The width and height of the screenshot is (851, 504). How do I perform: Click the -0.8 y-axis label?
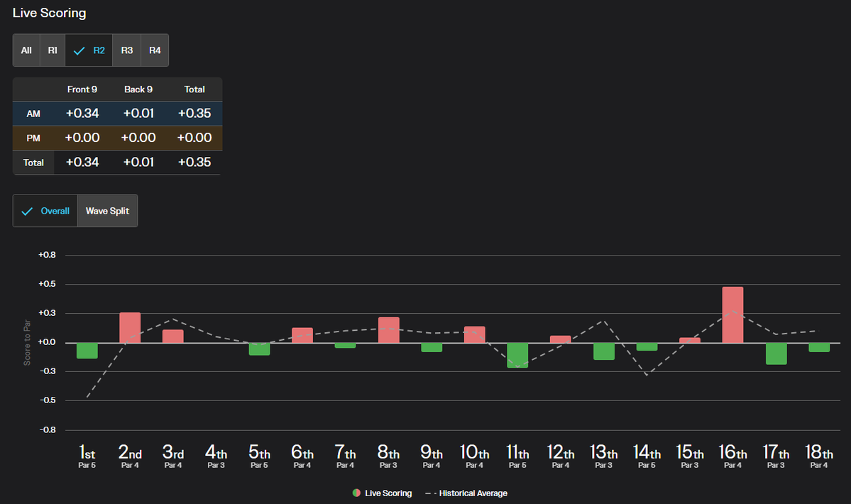coord(48,429)
